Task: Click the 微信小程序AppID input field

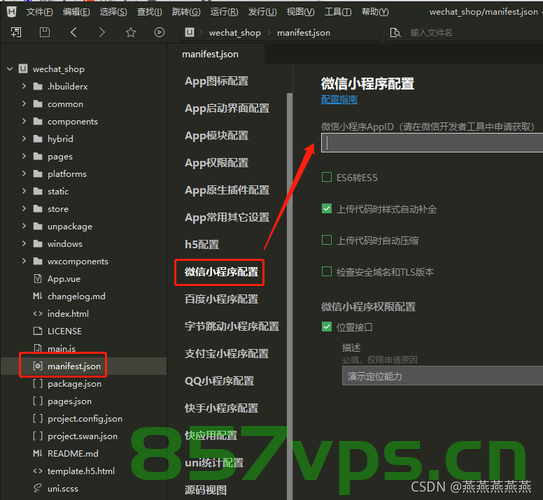Action: click(x=432, y=143)
